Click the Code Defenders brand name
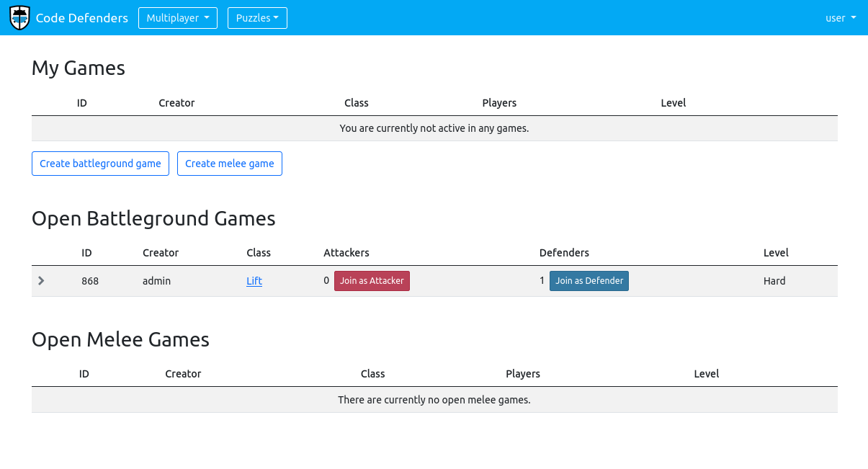This screenshot has width=868, height=469. coord(81,18)
